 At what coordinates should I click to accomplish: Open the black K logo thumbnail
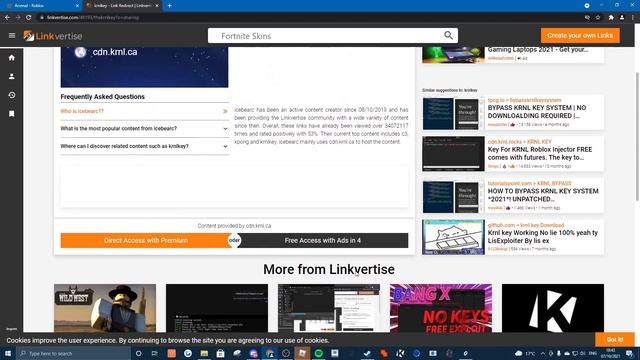553,308
